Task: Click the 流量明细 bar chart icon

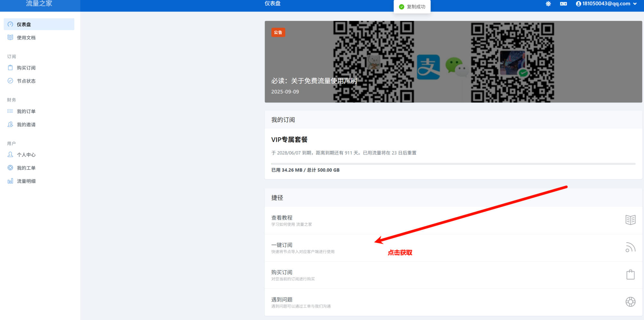Action: click(x=10, y=181)
